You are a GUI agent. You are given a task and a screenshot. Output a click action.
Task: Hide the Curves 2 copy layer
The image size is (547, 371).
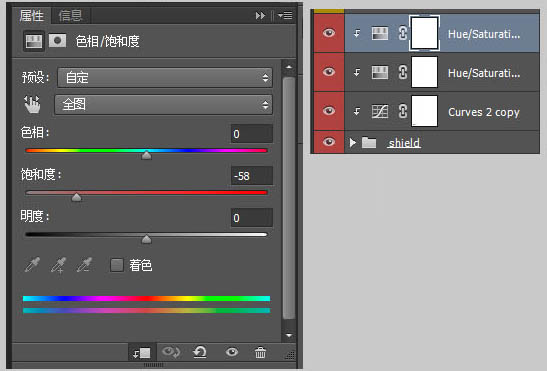click(329, 111)
